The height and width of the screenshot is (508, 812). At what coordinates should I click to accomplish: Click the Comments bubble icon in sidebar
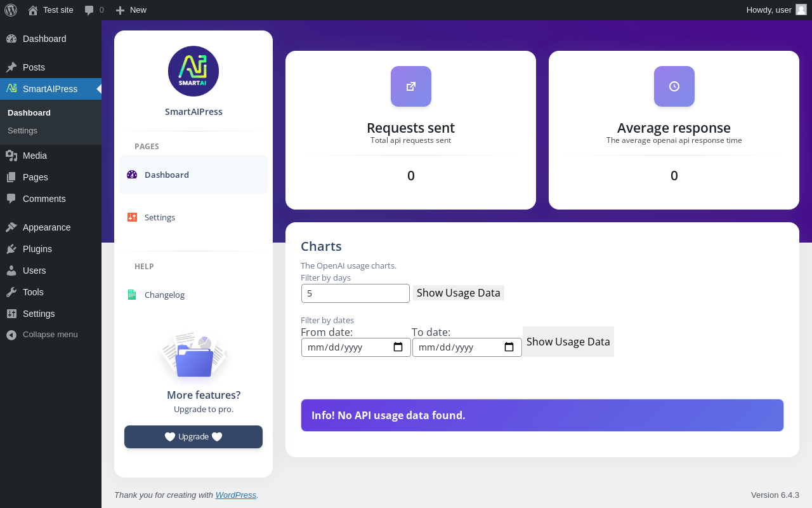(11, 199)
